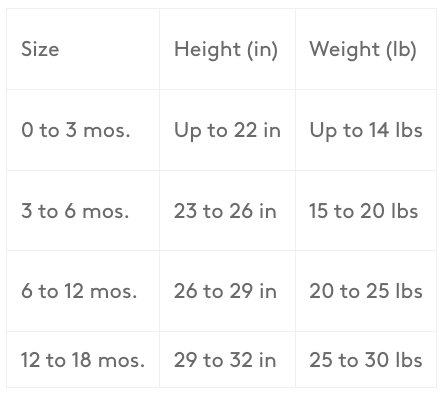Click the Weight (lb) column header
Image resolution: width=444 pixels, height=396 pixels.
[366, 49]
